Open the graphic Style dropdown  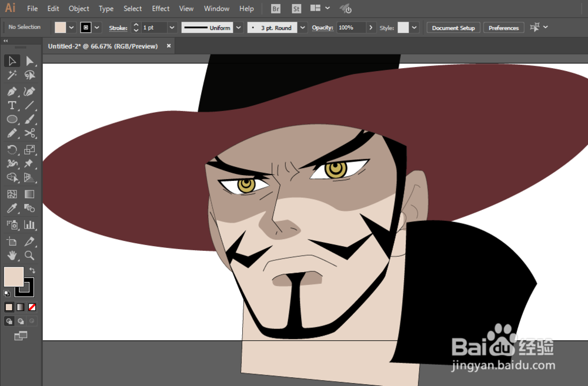pos(414,28)
